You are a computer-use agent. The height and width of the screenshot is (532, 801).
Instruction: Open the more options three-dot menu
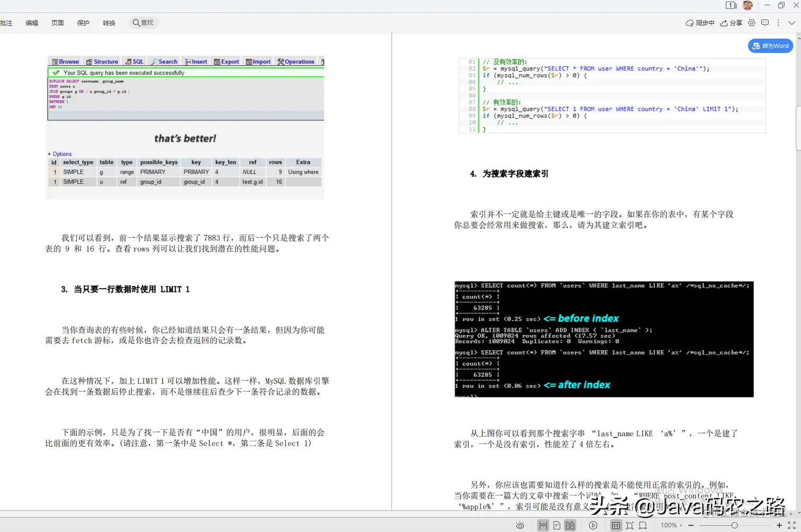point(779,23)
